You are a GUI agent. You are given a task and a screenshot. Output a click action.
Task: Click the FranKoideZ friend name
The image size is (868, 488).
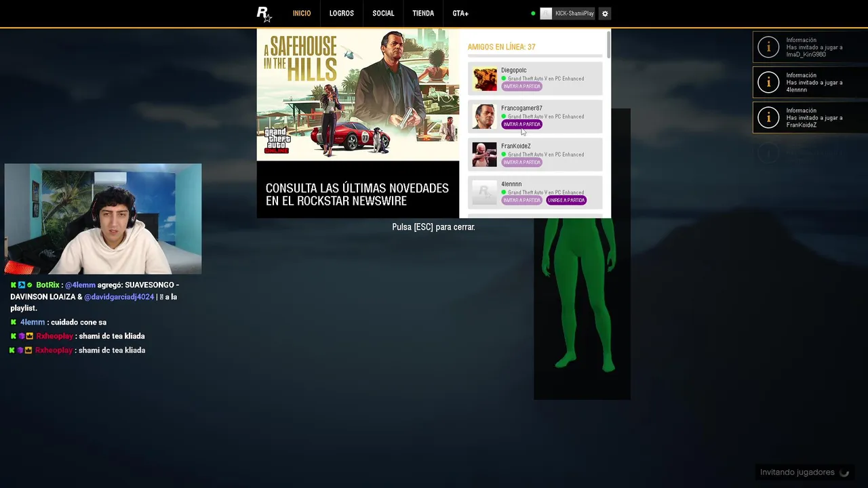[515, 146]
